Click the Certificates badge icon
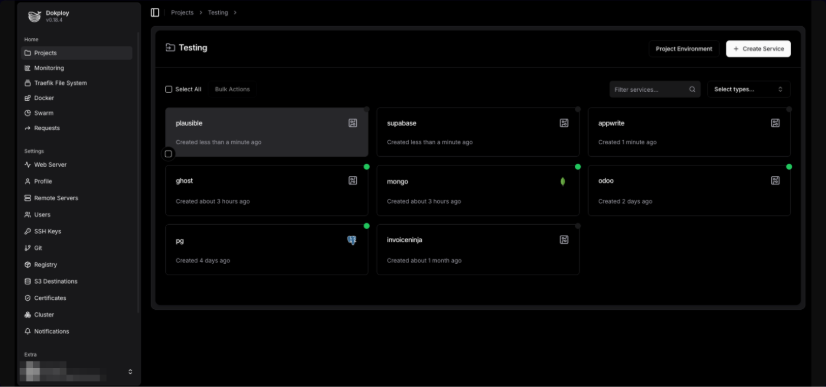 click(28, 298)
